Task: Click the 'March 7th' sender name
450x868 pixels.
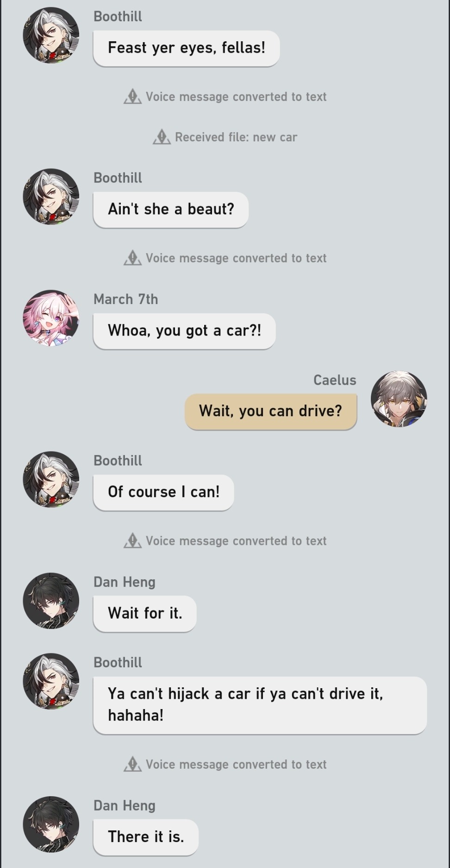Action: point(126,299)
